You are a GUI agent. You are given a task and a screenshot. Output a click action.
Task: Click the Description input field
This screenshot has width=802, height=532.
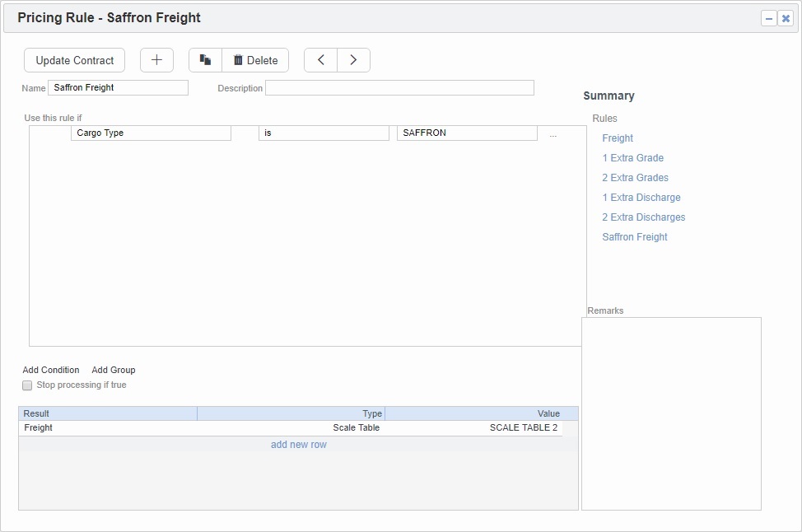[399, 87]
